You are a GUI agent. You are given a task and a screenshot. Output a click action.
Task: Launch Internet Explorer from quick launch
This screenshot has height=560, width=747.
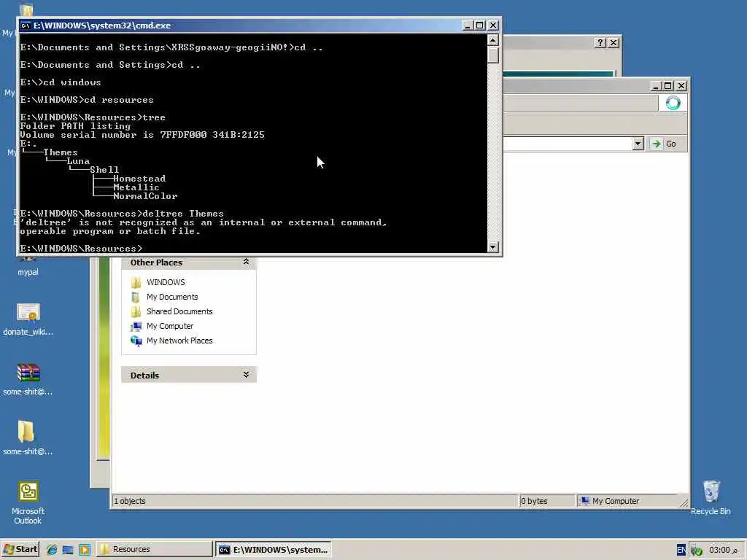[x=52, y=550]
